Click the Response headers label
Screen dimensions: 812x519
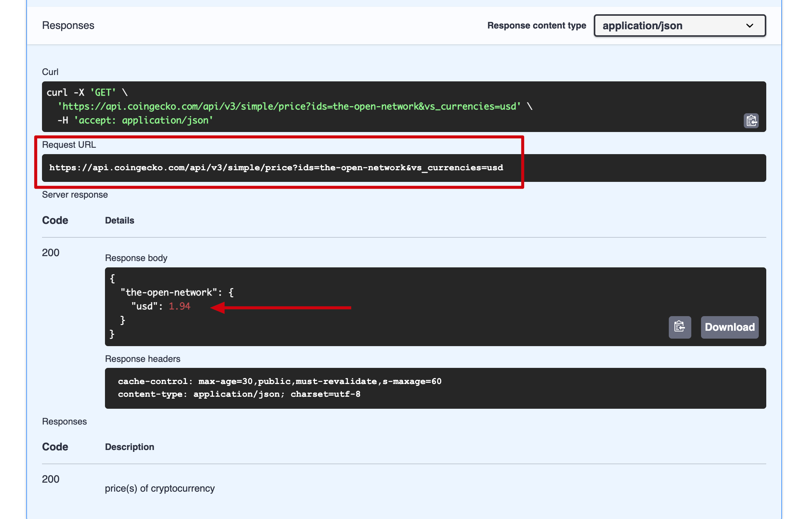(142, 359)
